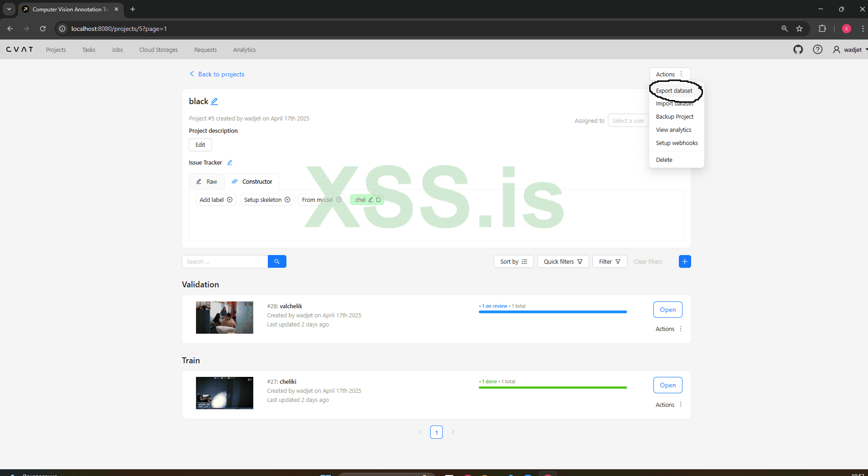Click the Edit project description button
This screenshot has width=868, height=476.
(201, 145)
